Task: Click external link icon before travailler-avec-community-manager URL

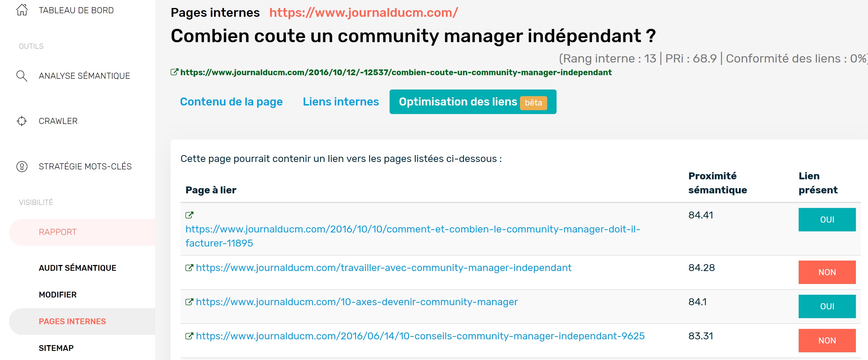Action: click(x=189, y=267)
